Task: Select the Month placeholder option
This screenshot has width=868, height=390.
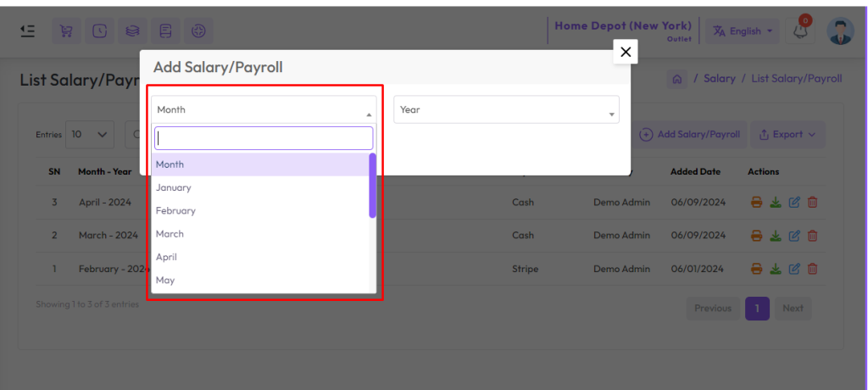Action: point(260,164)
